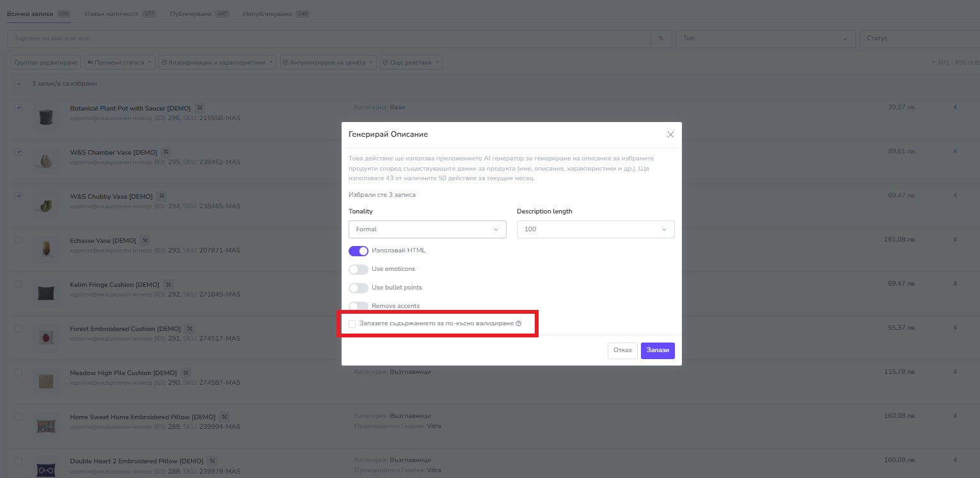Click discount icon beside Botanical Plant Pot

[x=200, y=108]
